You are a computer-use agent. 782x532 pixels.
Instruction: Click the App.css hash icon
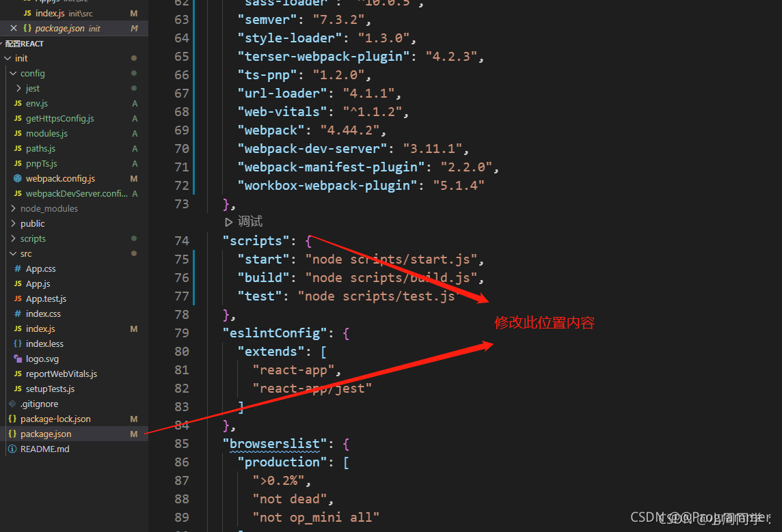18,268
